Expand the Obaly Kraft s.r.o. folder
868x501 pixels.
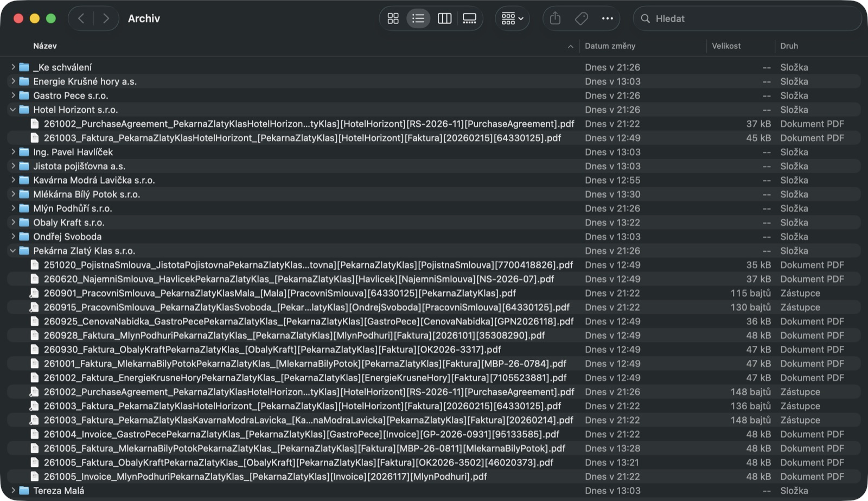(x=13, y=222)
